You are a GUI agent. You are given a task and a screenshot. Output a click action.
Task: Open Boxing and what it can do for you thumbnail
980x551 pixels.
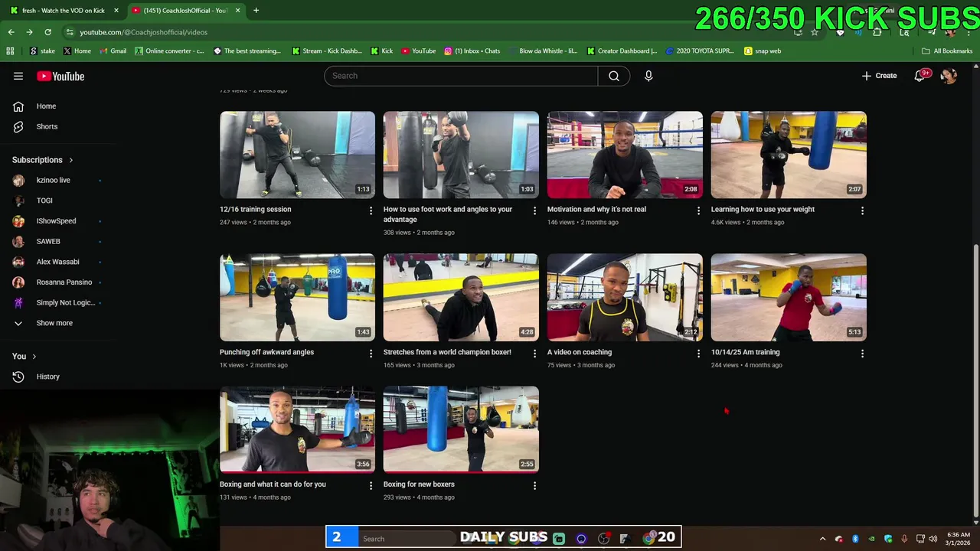pos(297,429)
